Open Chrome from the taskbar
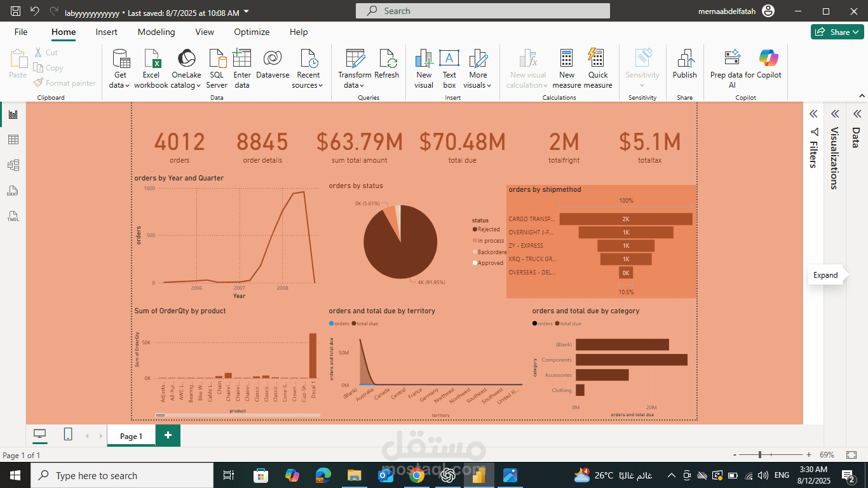868x488 pixels. coord(417,475)
